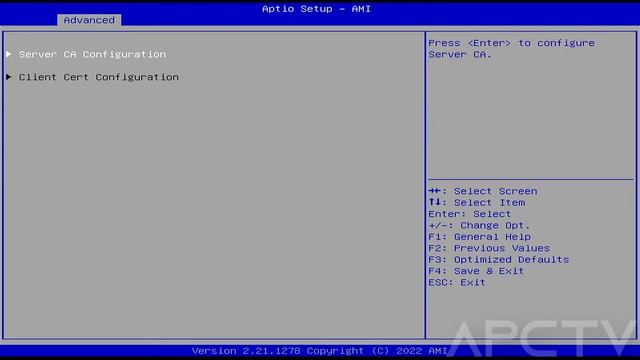Click the arrow beside Client Cert Configuration
This screenshot has width=640, height=360.
tap(9, 77)
